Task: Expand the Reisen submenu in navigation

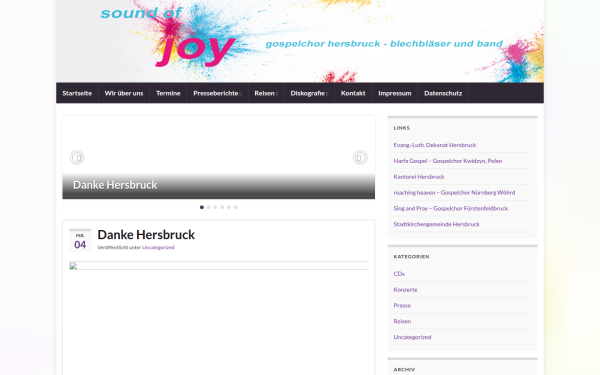Action: (x=266, y=93)
